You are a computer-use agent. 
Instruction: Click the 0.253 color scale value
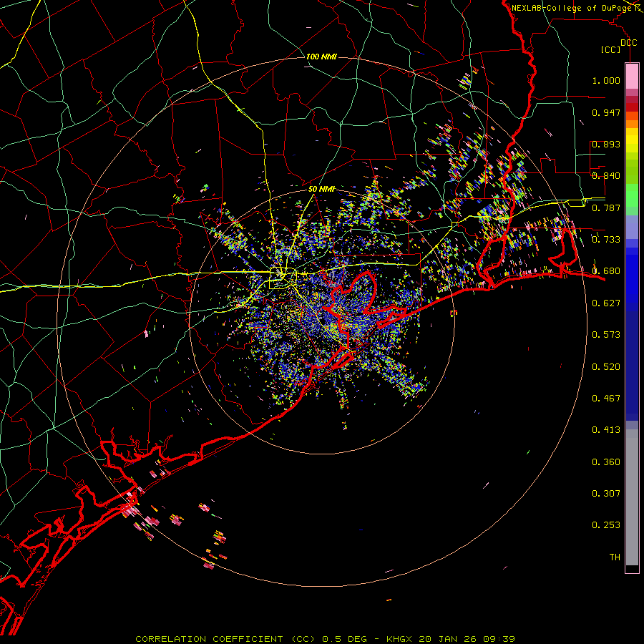[606, 525]
